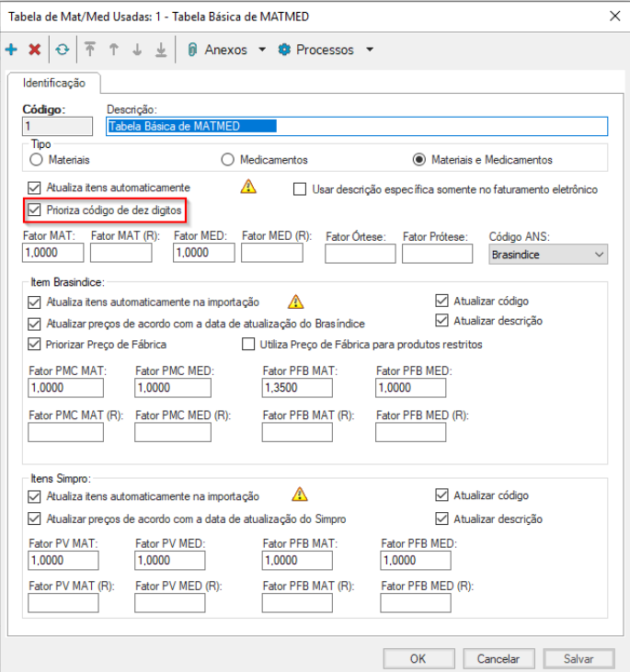Click the Cancelar button
Screen dimensions: 630x672
coord(498,659)
